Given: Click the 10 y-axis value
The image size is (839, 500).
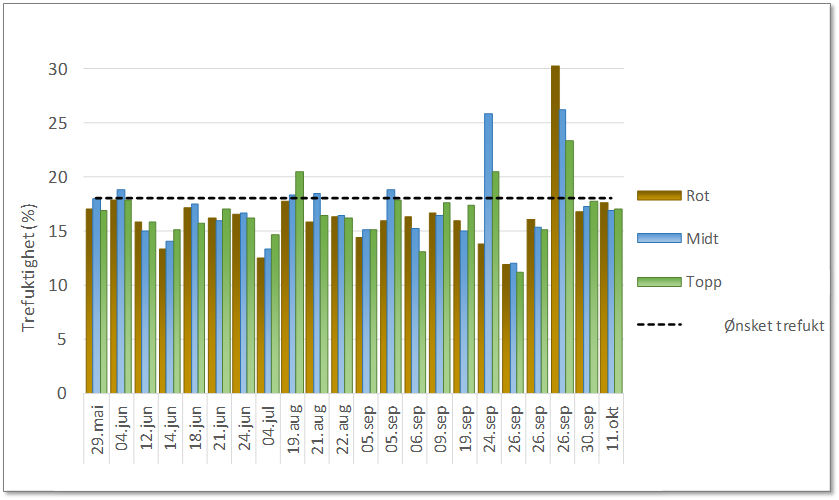Looking at the screenshot, I should 58,285.
